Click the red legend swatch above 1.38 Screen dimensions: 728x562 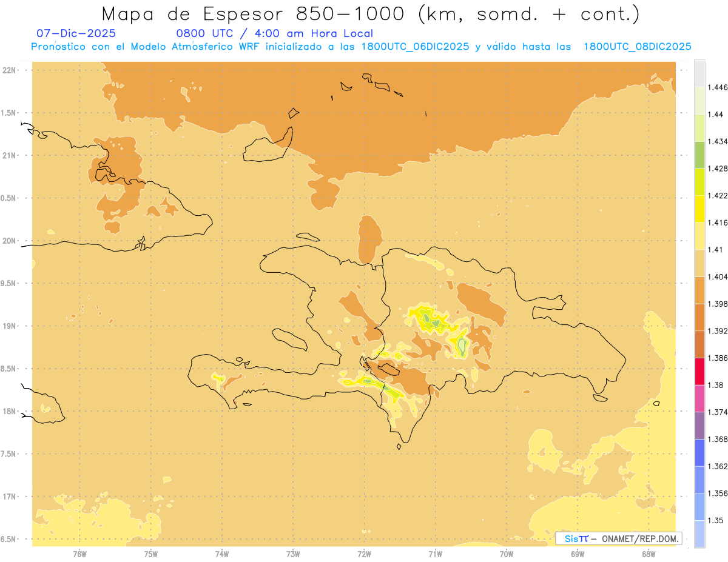click(x=699, y=371)
